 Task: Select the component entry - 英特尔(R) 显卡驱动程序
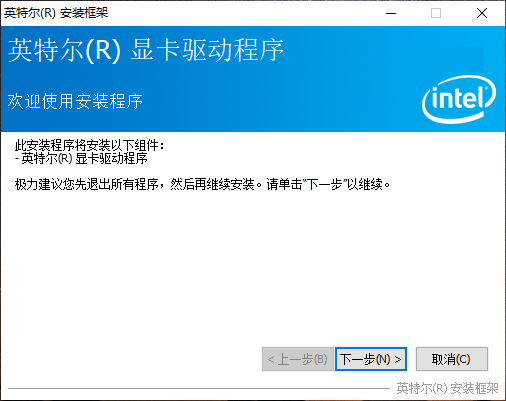point(81,158)
